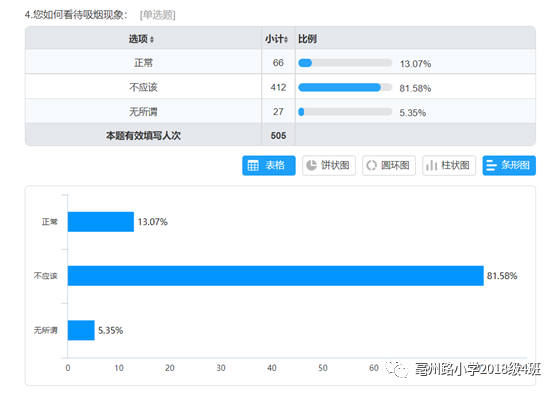The height and width of the screenshot is (394, 558).
Task: Click the table grid icon in 表格
Action: [253, 166]
